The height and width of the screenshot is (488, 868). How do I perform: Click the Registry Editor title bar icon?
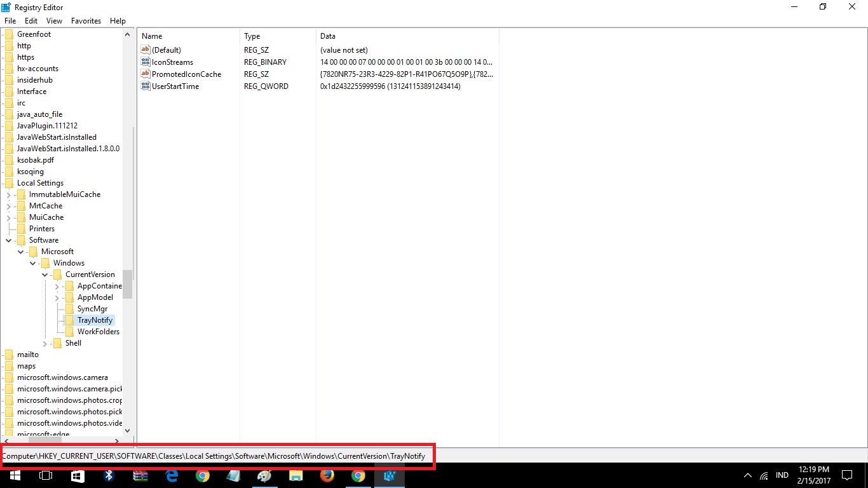pyautogui.click(x=6, y=7)
